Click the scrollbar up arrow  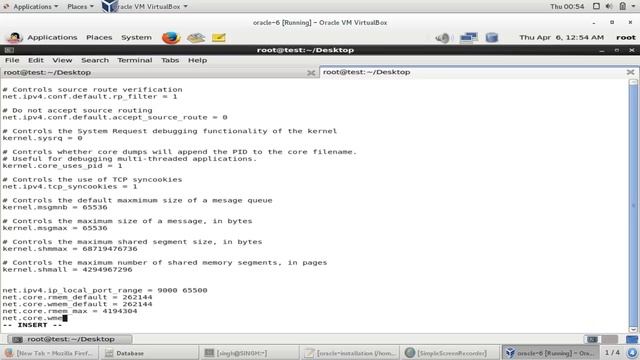click(633, 82)
